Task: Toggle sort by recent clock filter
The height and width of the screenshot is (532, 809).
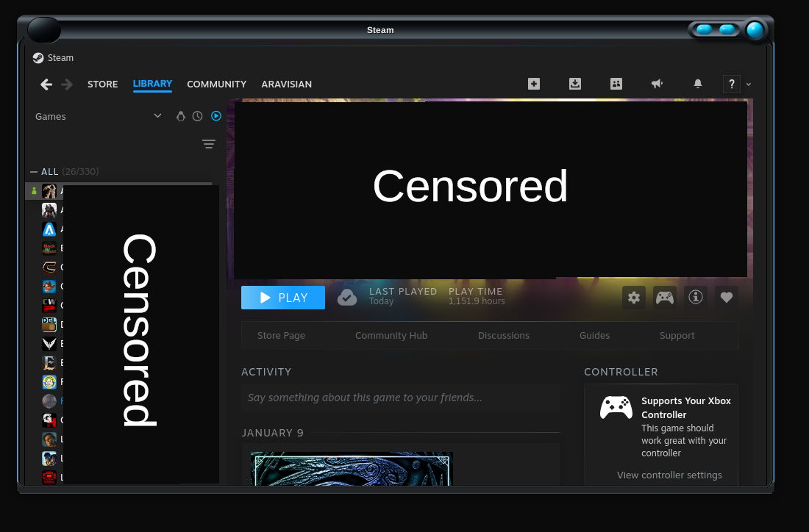Action: (198, 116)
